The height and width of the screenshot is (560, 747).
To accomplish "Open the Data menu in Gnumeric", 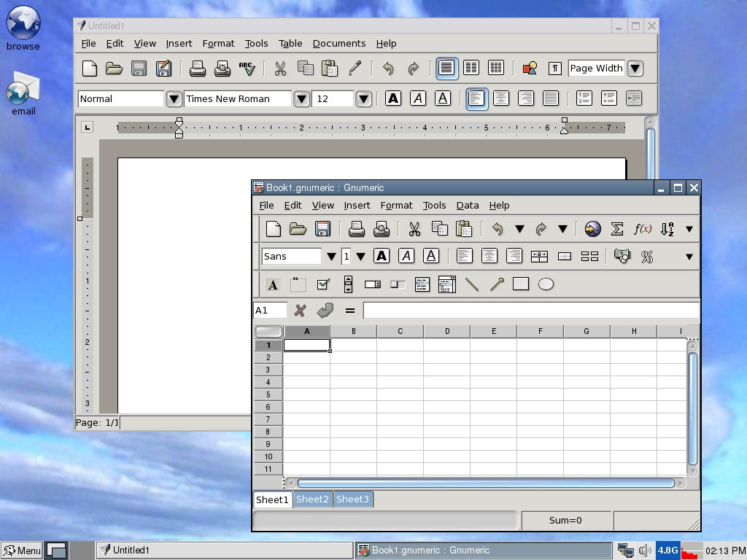I will pyautogui.click(x=468, y=206).
